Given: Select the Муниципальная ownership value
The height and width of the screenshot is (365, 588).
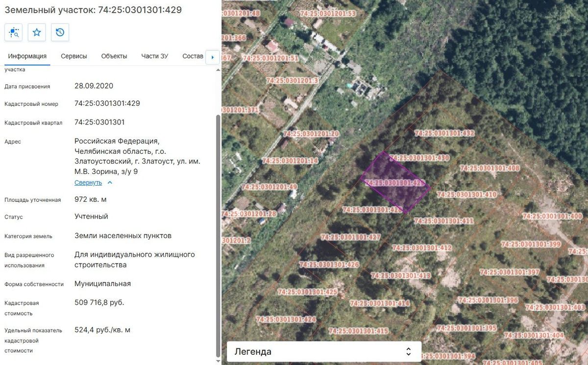Looking at the screenshot, I should (103, 284).
